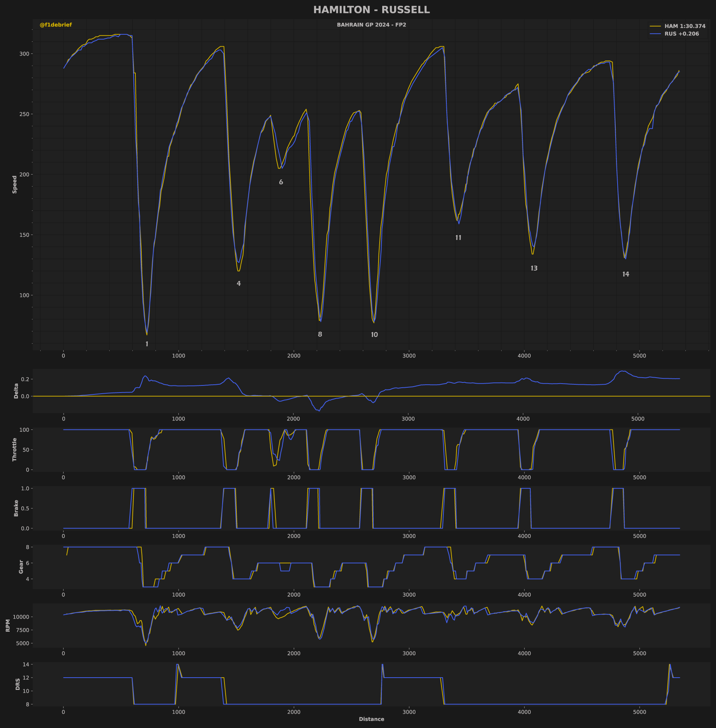Click the HAMILTON - RUSSELL title
The height and width of the screenshot is (728, 716).
pos(371,10)
